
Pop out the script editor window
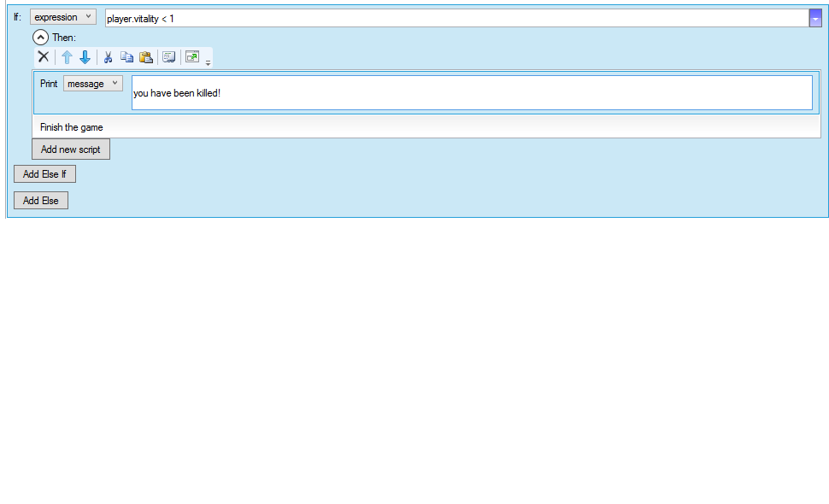tap(192, 57)
